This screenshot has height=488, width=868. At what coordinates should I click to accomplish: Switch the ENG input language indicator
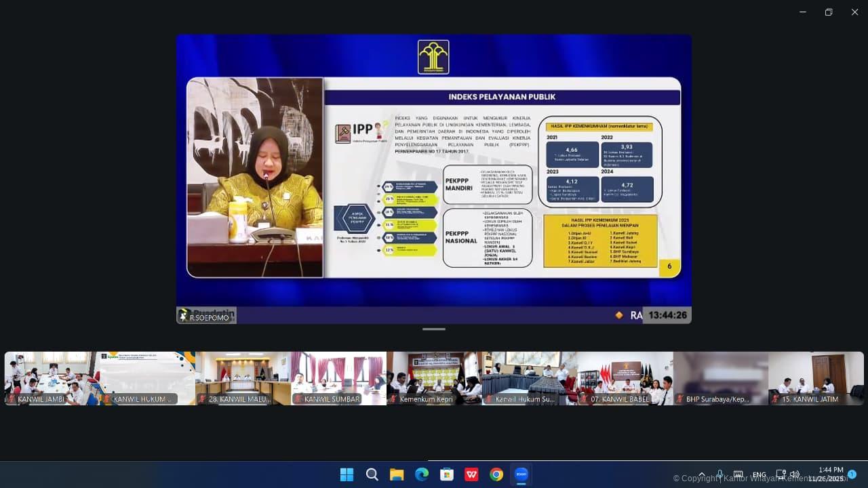point(759,474)
